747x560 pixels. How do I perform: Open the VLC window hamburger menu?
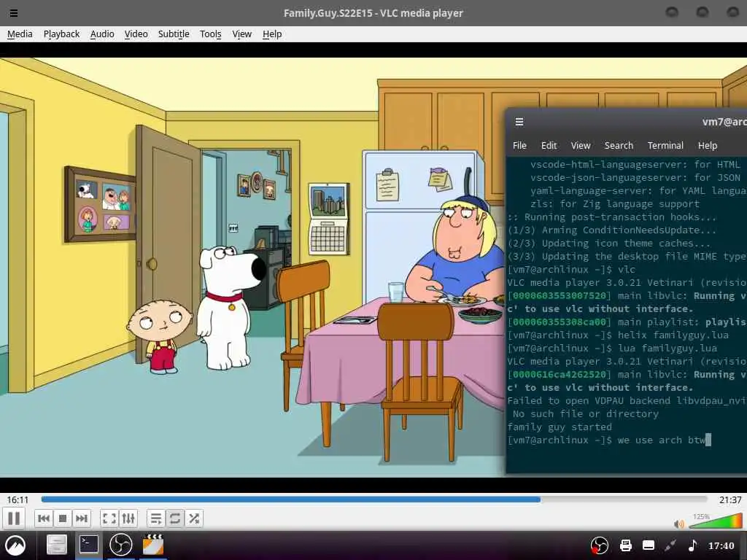tap(14, 13)
